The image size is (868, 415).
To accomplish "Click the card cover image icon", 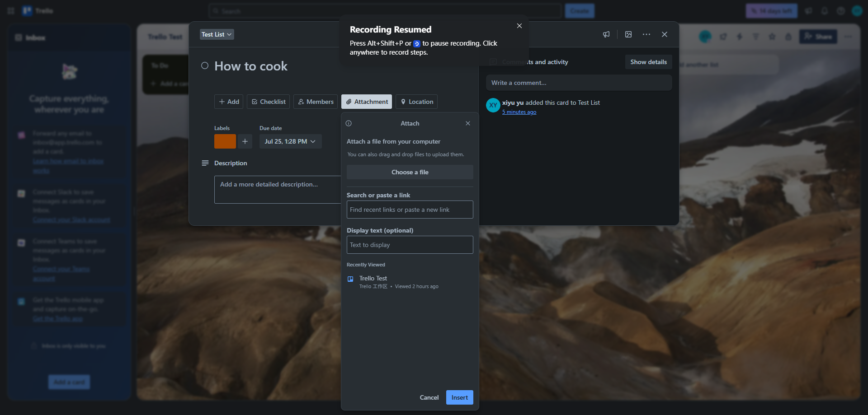I will [628, 34].
